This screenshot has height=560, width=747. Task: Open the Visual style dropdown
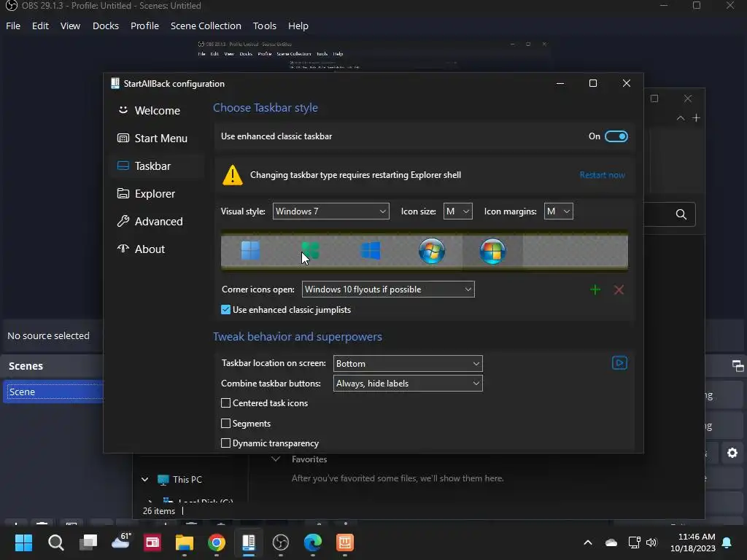tap(330, 211)
